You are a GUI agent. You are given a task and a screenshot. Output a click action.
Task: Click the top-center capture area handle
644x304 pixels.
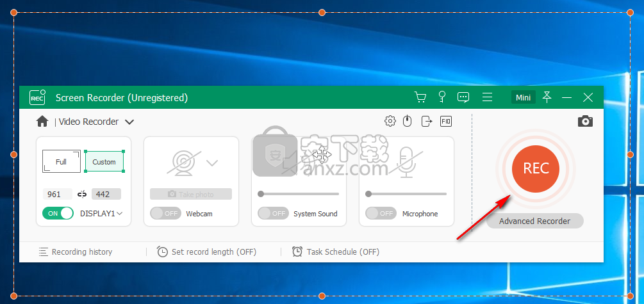click(322, 13)
